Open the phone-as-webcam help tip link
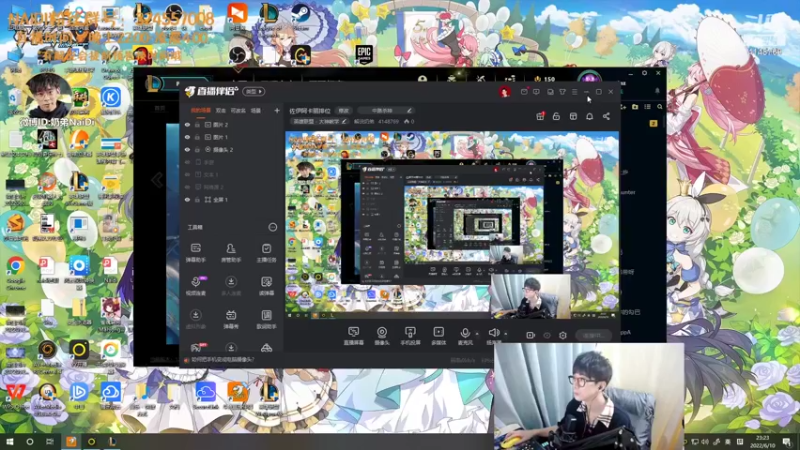The width and height of the screenshot is (800, 450). [x=223, y=360]
